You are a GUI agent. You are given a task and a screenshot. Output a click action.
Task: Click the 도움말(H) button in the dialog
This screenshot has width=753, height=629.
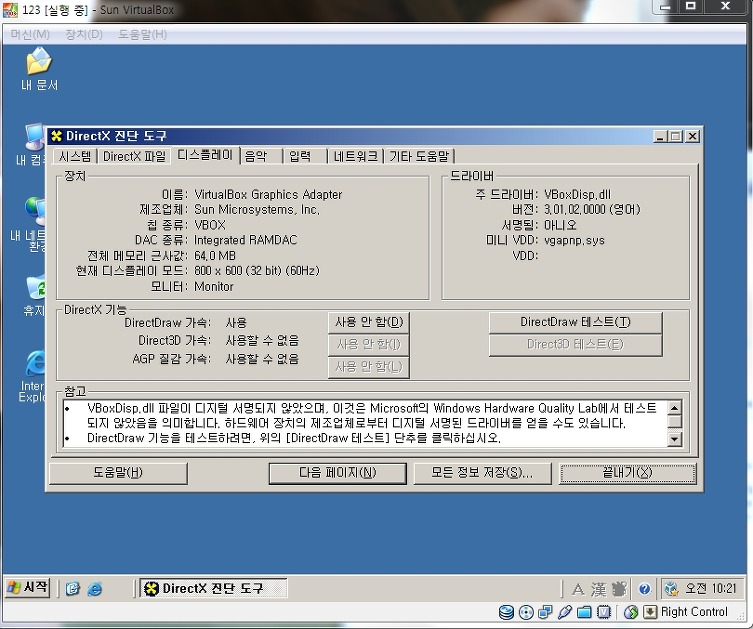[x=118, y=473]
